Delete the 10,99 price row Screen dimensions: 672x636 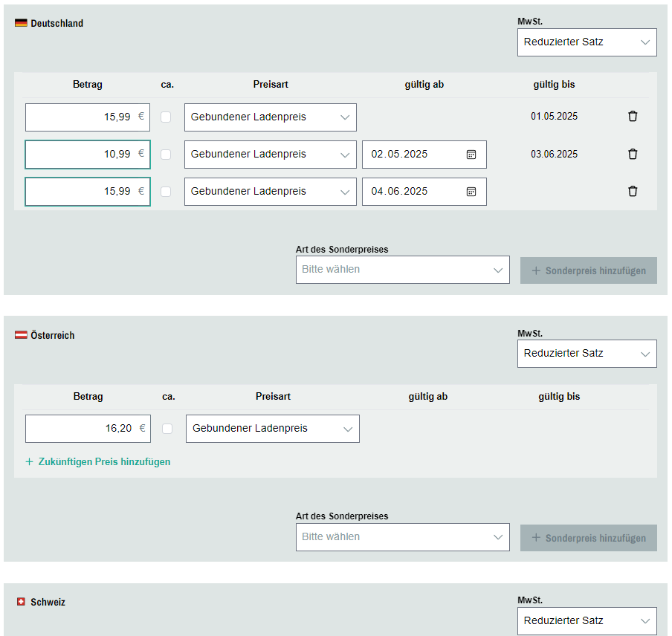633,155
